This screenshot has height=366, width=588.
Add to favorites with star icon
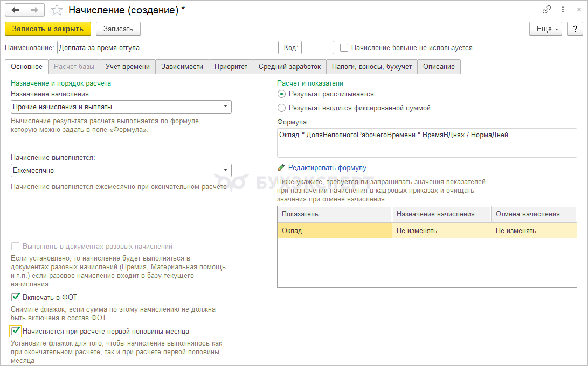point(57,10)
